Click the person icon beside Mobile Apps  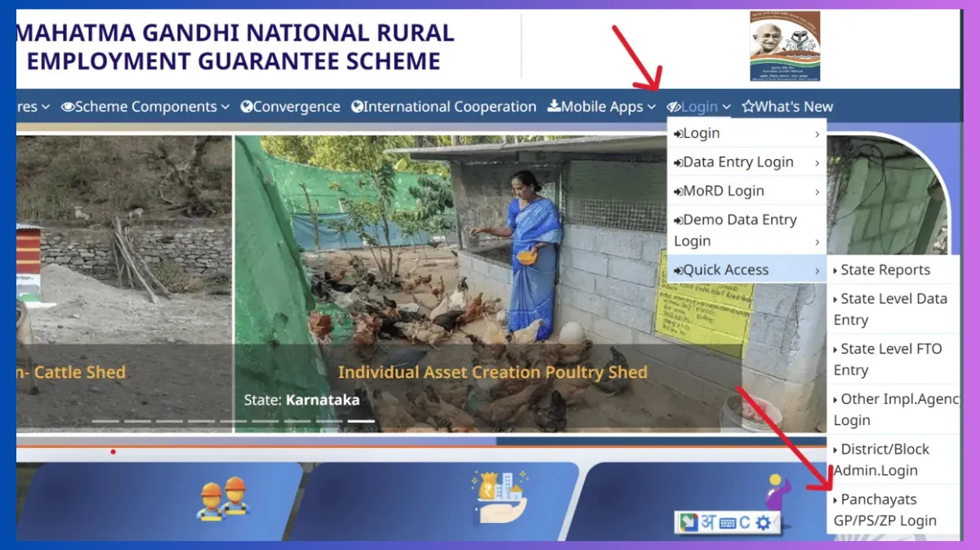pos(555,106)
